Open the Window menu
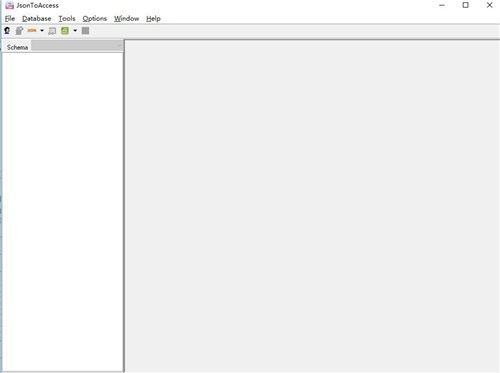The image size is (500, 373). [126, 19]
